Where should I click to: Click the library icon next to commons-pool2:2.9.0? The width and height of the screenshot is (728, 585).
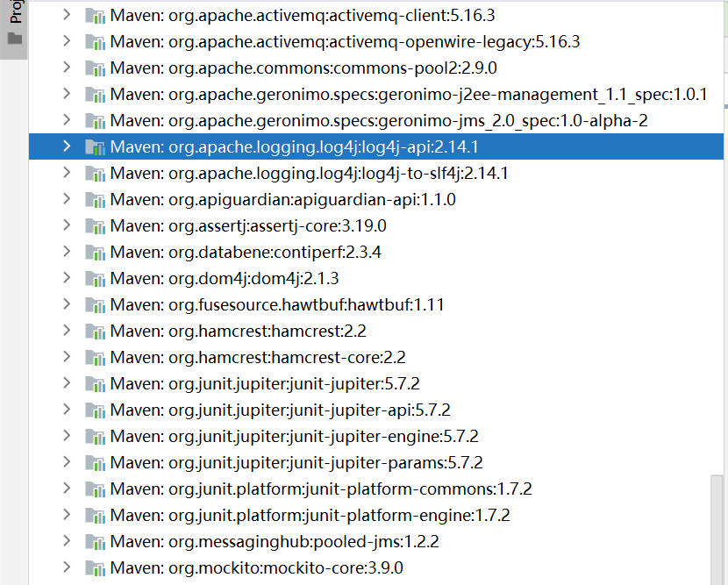(95, 68)
